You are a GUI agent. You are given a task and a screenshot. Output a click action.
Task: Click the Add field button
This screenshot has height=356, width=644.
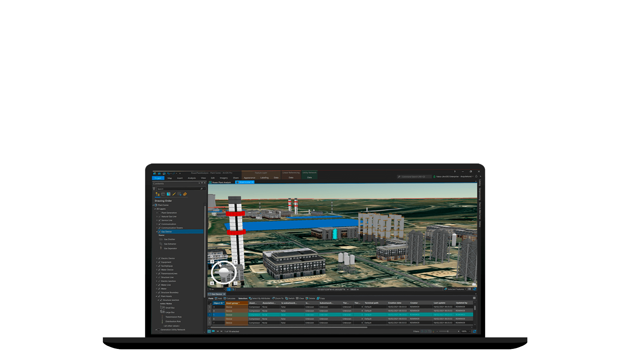[x=218, y=298]
